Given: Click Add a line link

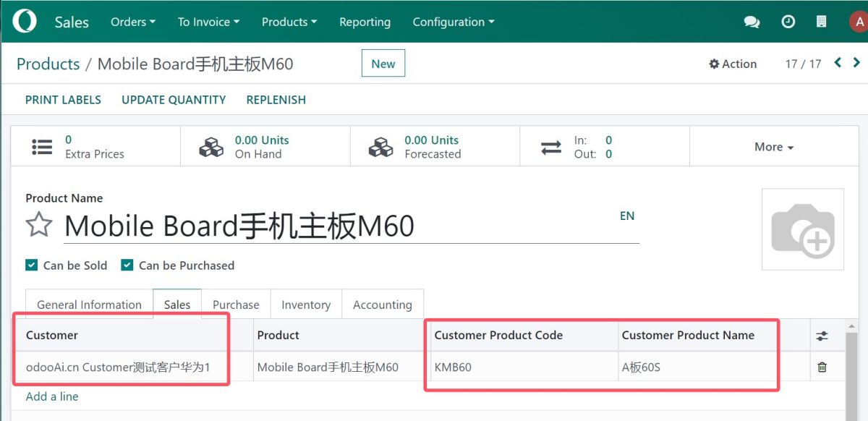Looking at the screenshot, I should pyautogui.click(x=52, y=396).
